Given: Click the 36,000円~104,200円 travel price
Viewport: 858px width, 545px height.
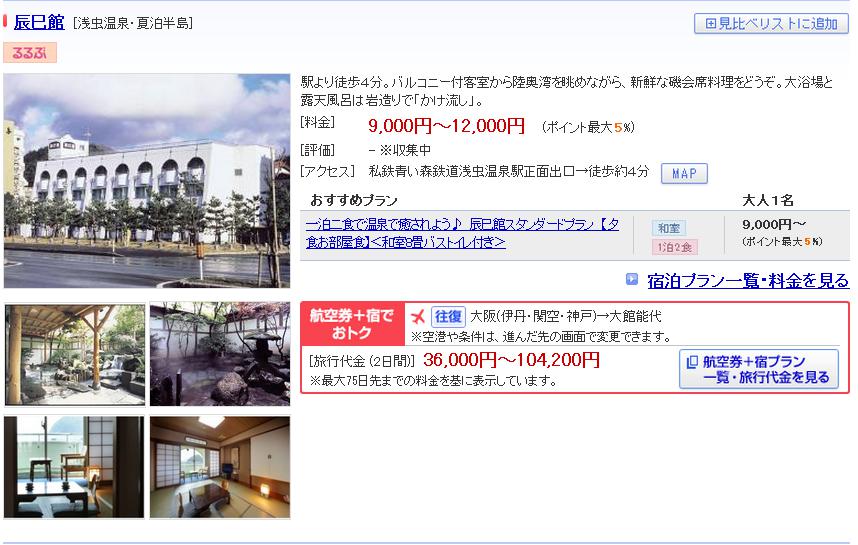Looking at the screenshot, I should (511, 360).
